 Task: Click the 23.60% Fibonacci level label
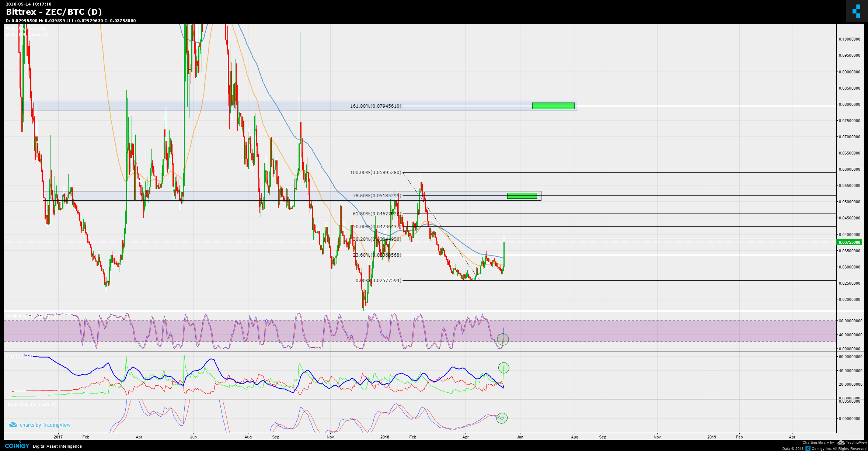pyautogui.click(x=377, y=255)
